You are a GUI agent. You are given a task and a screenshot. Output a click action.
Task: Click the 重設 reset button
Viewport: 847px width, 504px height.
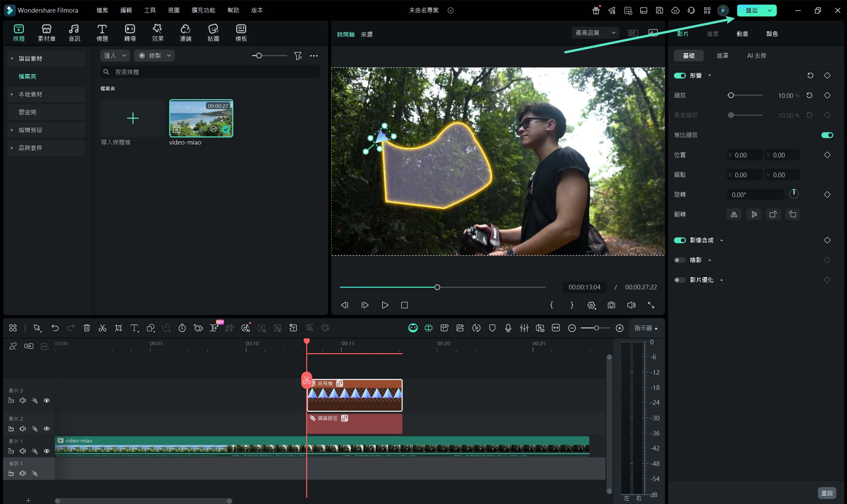point(826,493)
